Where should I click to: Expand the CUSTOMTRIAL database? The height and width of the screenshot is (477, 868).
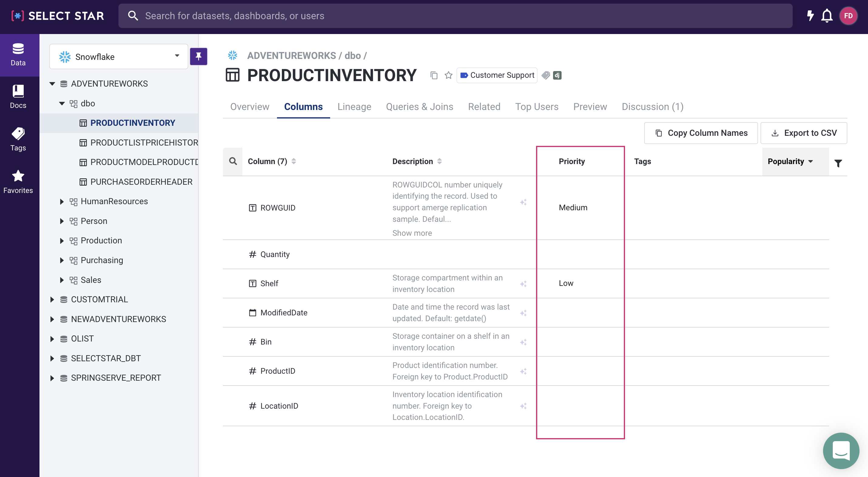(52, 299)
